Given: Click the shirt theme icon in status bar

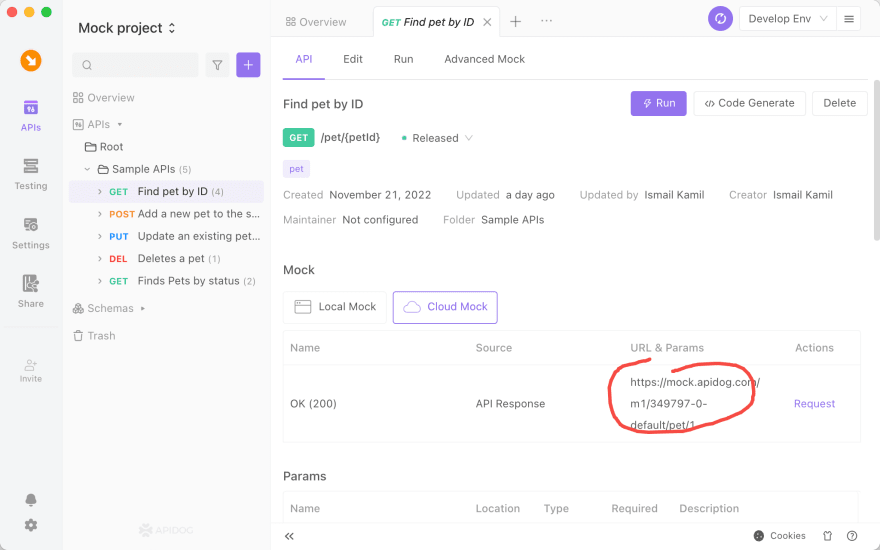Looking at the screenshot, I should (x=827, y=535).
